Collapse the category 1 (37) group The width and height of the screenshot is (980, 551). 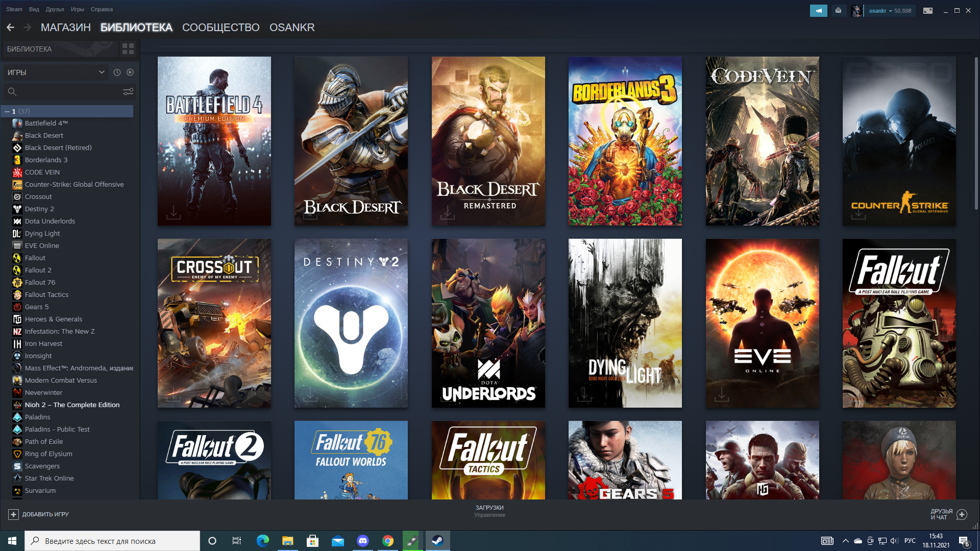tap(7, 111)
